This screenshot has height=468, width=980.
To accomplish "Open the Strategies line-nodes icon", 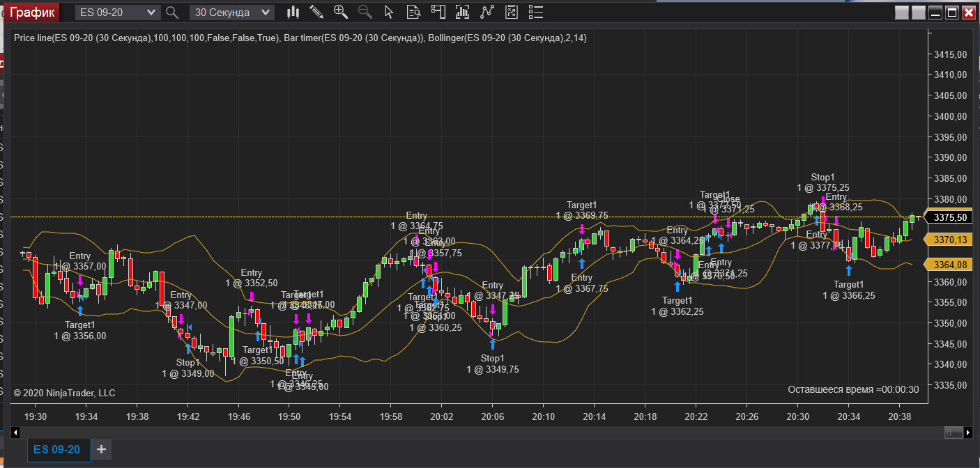I will [487, 12].
